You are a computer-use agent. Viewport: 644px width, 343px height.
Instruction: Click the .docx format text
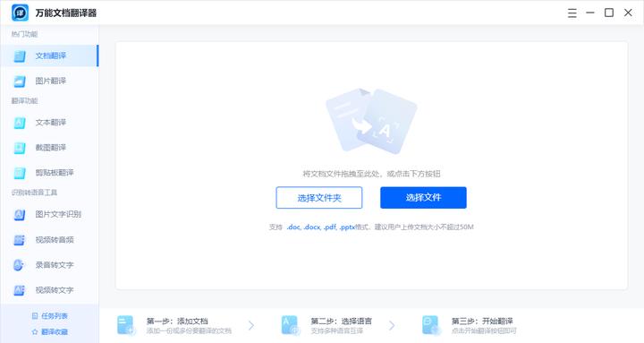312,227
